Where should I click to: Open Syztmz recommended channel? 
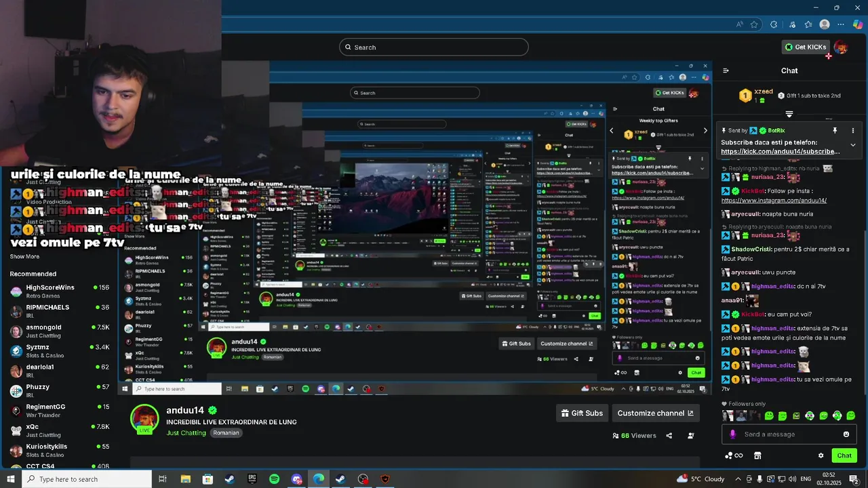coord(60,351)
